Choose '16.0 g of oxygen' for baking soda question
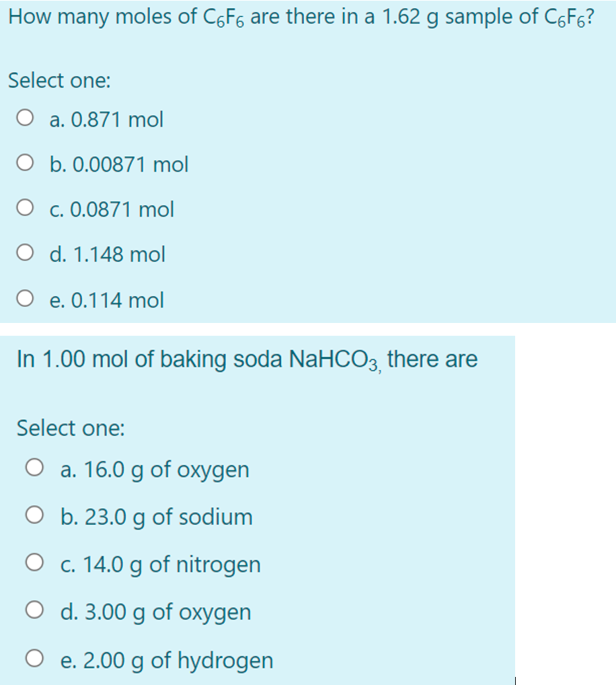 37,466
